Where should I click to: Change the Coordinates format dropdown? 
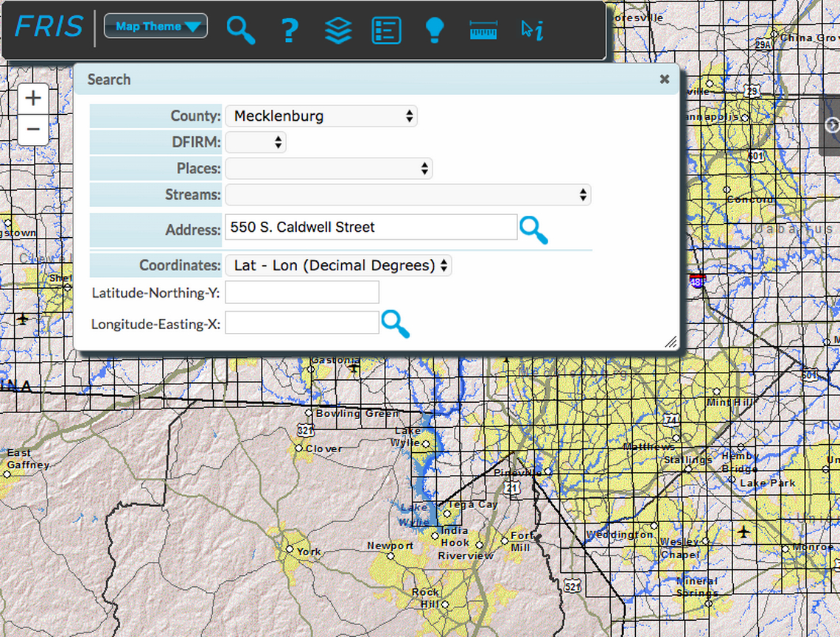pyautogui.click(x=338, y=266)
